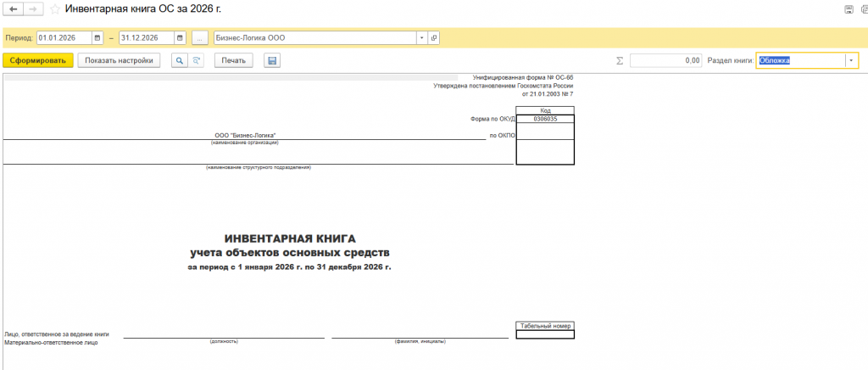The width and height of the screenshot is (868, 370).
Task: Click the text учета объектов основных средств
Action: pos(290,253)
